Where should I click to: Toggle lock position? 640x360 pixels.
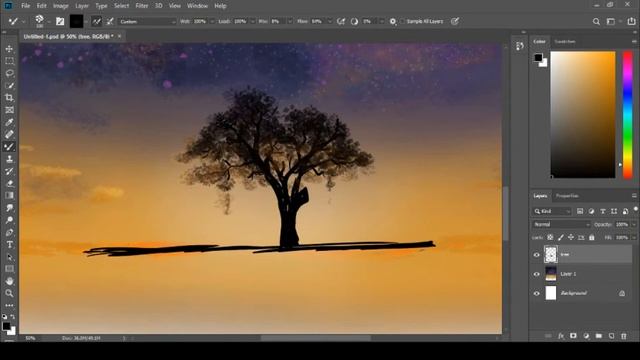click(x=571, y=237)
